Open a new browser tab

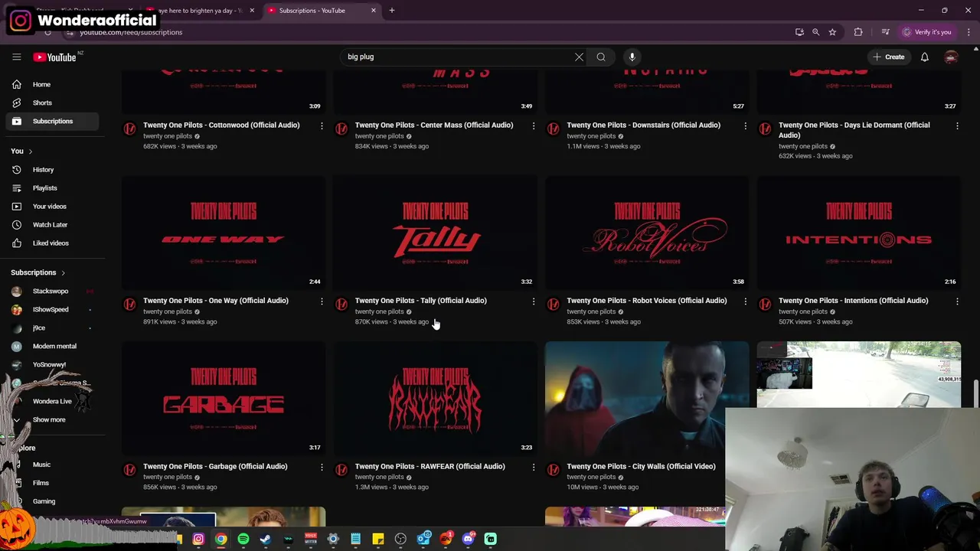[391, 11]
